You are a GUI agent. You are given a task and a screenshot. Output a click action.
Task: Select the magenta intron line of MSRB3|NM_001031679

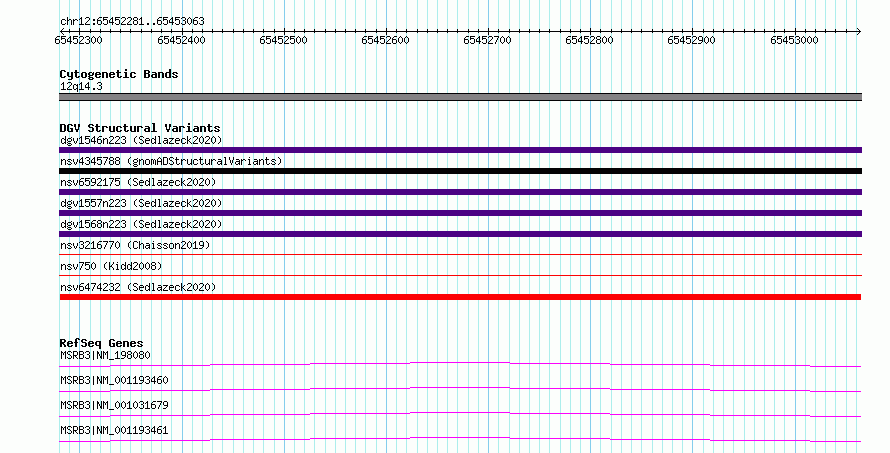(x=460, y=414)
